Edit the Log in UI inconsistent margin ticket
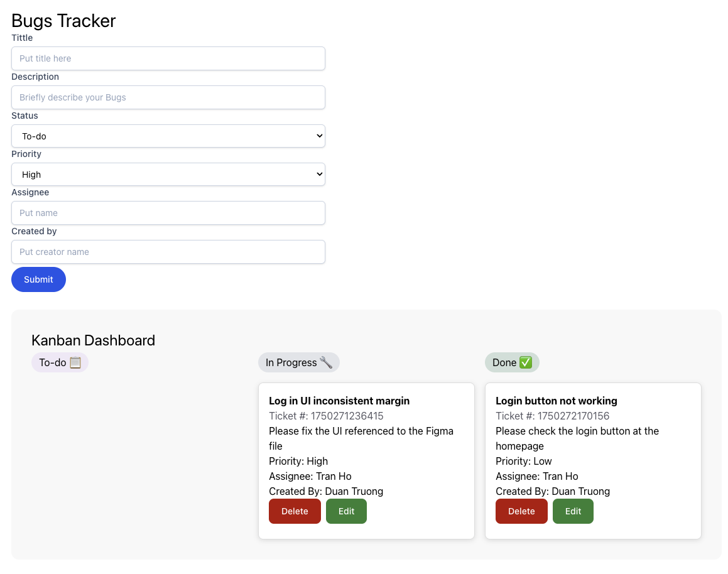 pos(346,511)
